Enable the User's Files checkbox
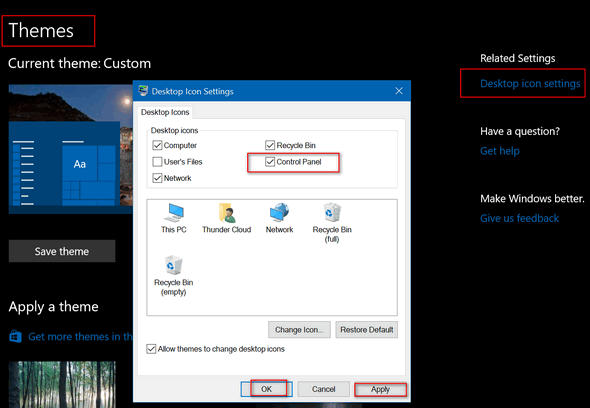 pos(157,162)
